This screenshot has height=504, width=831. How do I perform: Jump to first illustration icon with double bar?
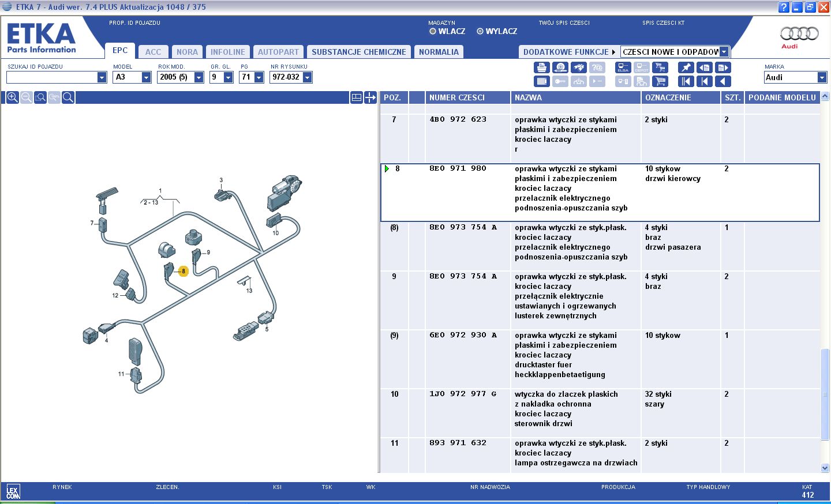click(x=686, y=81)
